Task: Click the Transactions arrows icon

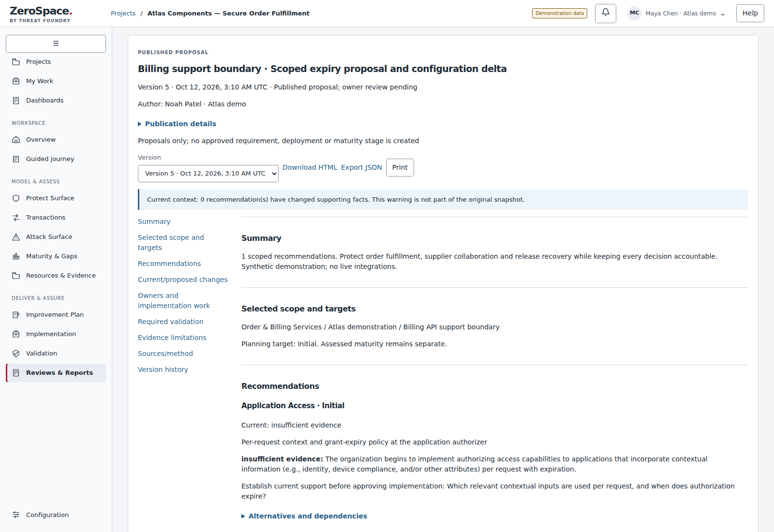Action: click(x=16, y=218)
